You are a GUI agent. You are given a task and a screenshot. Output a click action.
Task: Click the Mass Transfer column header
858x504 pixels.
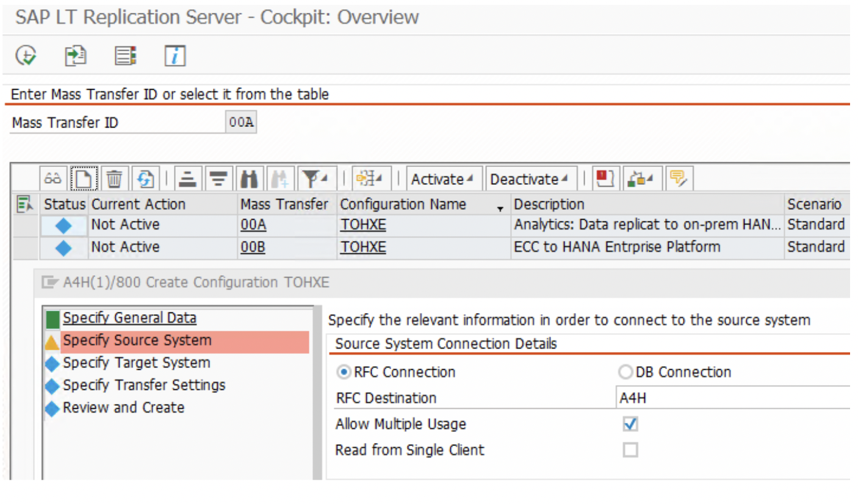pos(284,204)
